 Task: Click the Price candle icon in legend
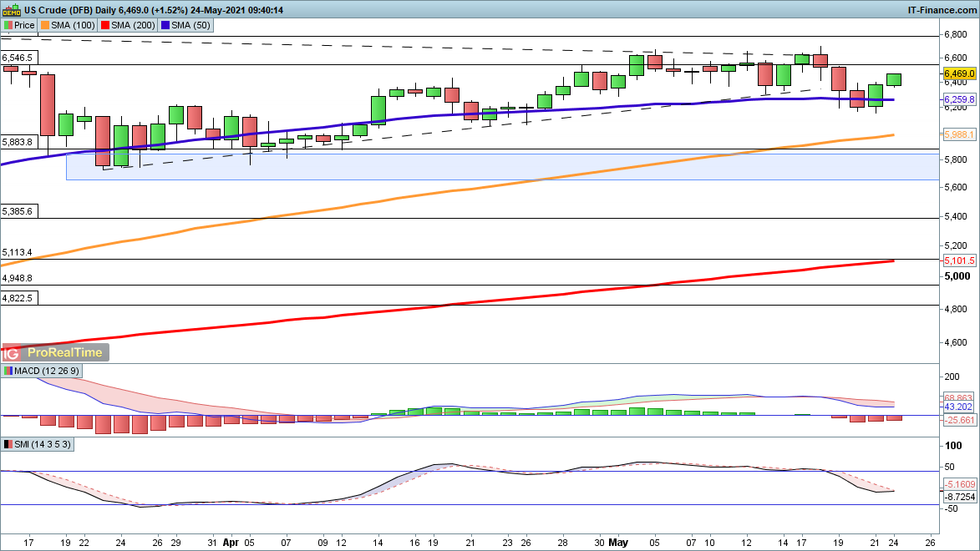pyautogui.click(x=8, y=25)
